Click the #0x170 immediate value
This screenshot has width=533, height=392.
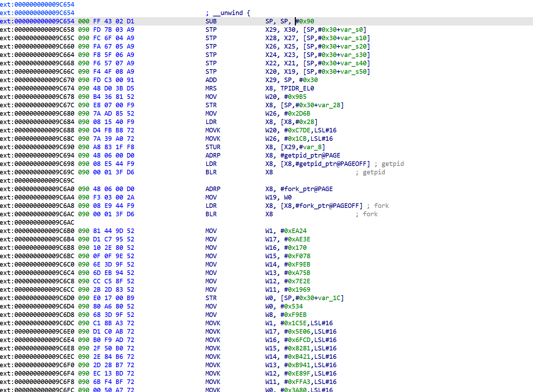(296, 248)
